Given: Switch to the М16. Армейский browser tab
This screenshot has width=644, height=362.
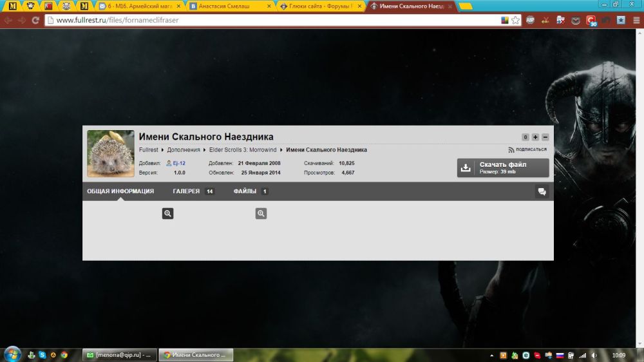Looking at the screenshot, I should (140, 6).
